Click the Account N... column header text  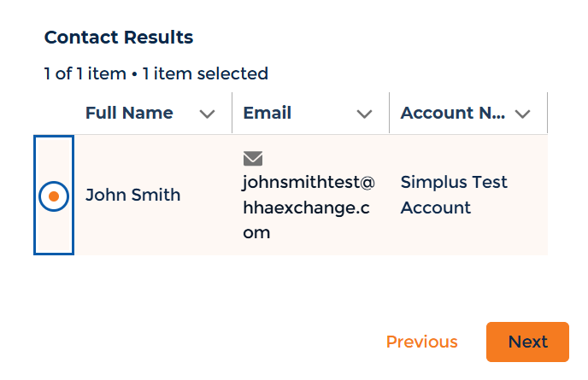[x=453, y=113]
